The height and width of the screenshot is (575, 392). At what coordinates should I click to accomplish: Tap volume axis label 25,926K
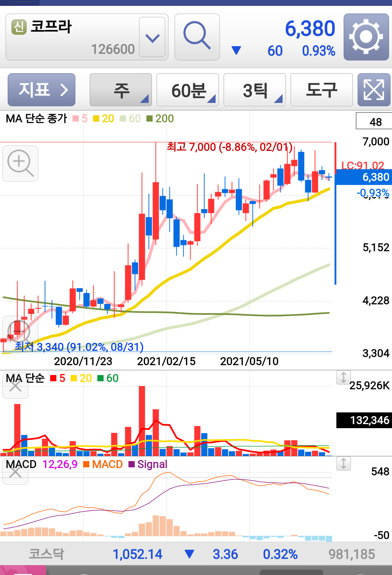370,386
